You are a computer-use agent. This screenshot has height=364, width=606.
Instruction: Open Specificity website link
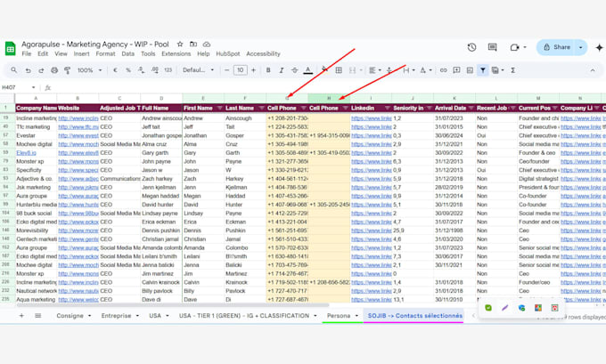pos(78,170)
